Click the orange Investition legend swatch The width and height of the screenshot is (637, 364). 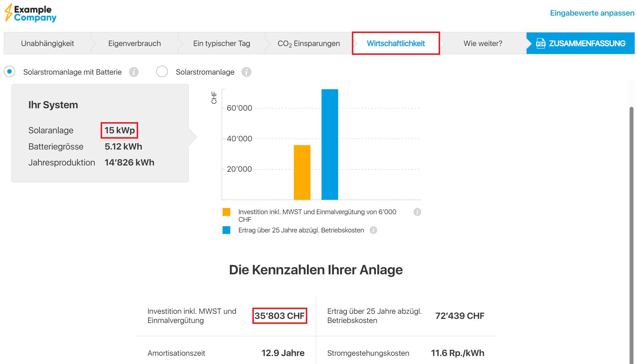coord(226,212)
